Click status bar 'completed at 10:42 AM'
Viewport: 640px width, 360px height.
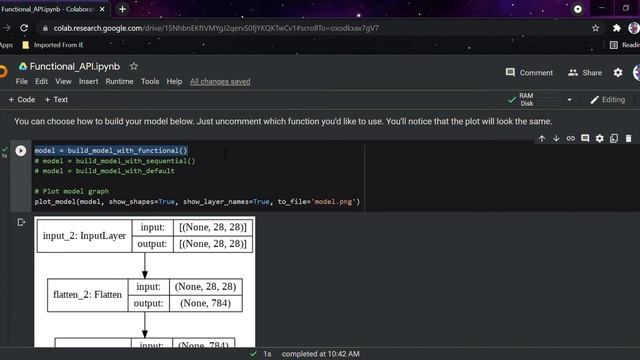coord(320,354)
